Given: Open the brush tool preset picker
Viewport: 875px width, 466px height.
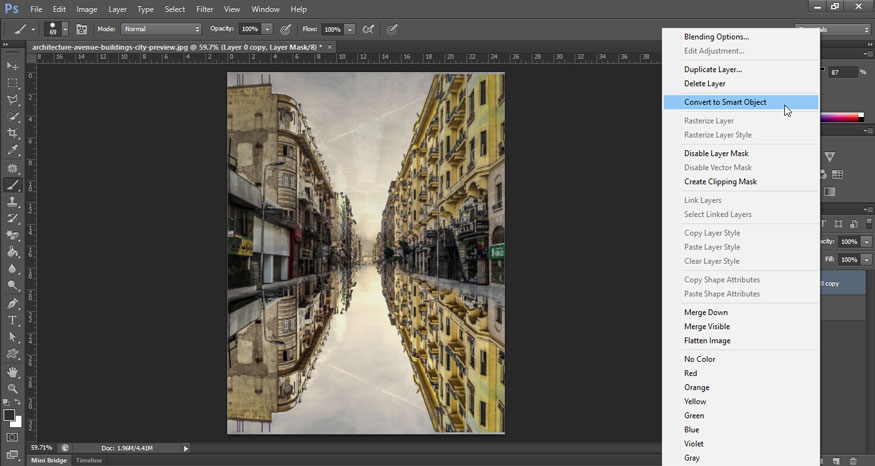Looking at the screenshot, I should point(24,29).
